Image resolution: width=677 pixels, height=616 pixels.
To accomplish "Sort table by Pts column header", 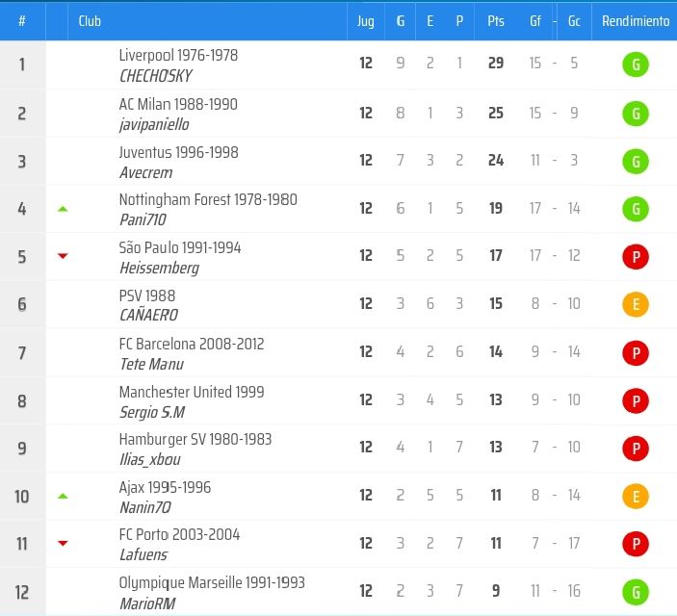I will (496, 21).
